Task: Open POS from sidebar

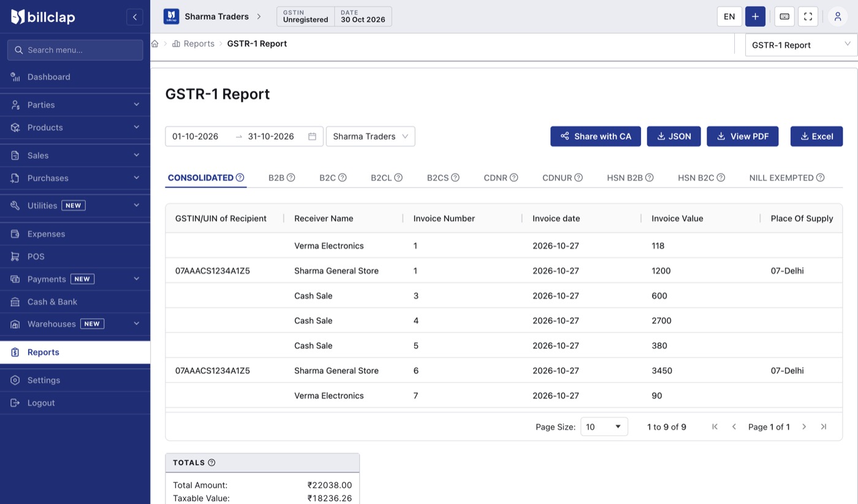Action: (75, 257)
